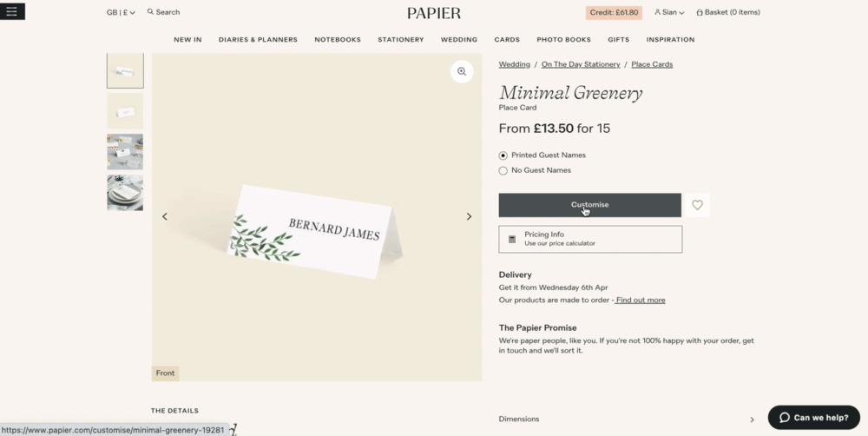Viewport: 868px width, 436px height.
Task: Open the Can we help chat bubble
Action: 814,418
